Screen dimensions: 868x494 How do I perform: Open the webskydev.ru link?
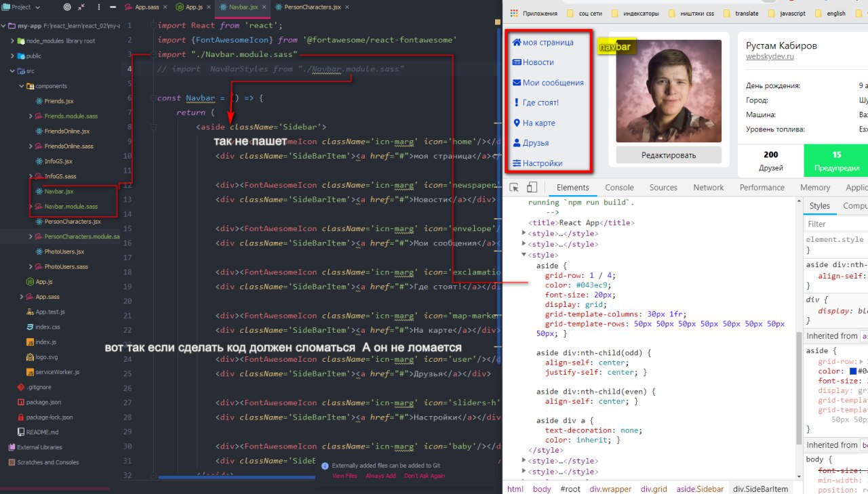pos(770,57)
